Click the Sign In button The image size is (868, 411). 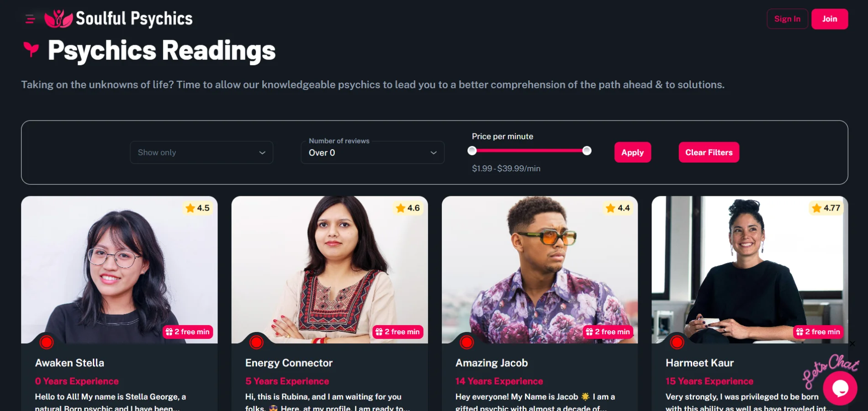click(787, 19)
